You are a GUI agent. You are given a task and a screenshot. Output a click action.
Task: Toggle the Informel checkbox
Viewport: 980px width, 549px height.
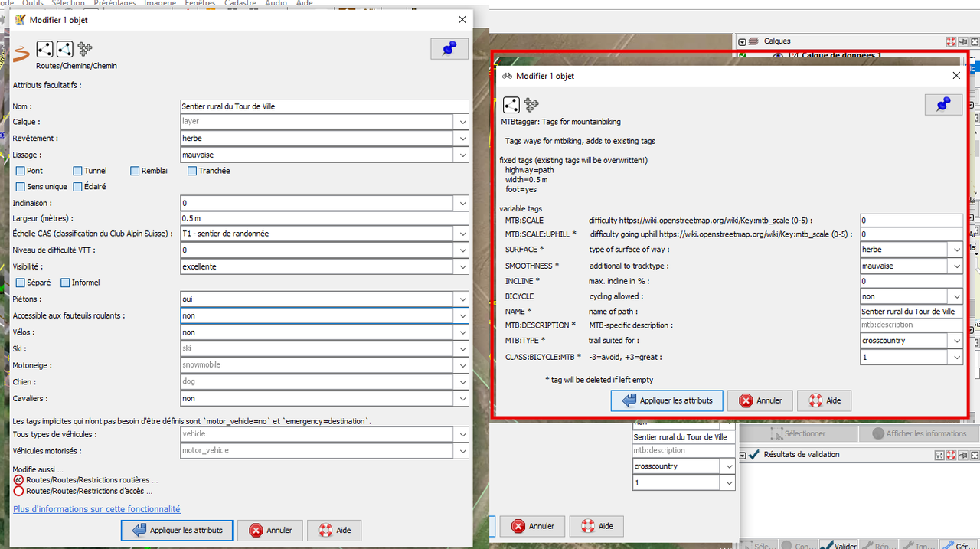tap(65, 283)
